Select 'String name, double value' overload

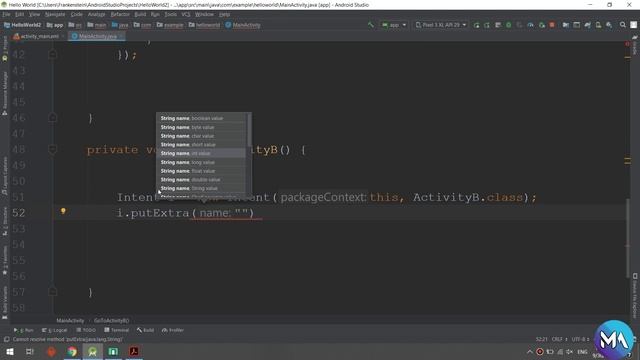click(x=202, y=180)
